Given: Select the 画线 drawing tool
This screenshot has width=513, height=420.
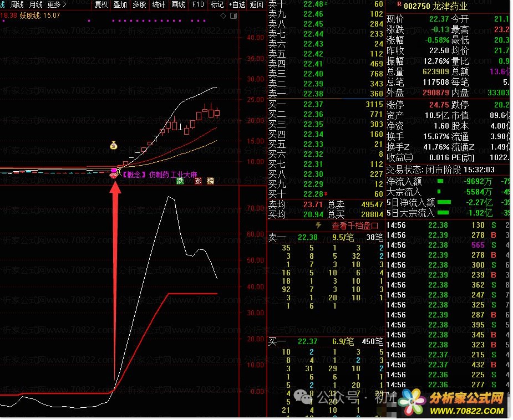Looking at the screenshot, I should click(x=179, y=4).
